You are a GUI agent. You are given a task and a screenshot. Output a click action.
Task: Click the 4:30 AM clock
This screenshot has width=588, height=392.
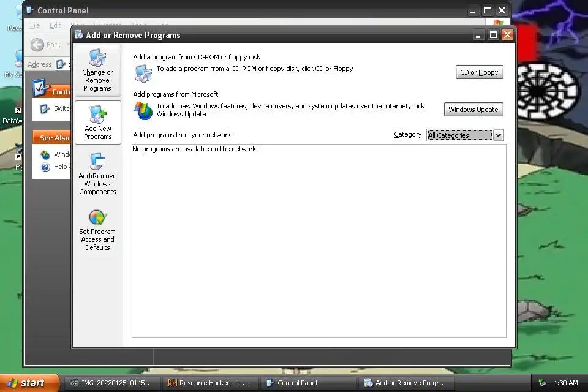[x=565, y=383]
